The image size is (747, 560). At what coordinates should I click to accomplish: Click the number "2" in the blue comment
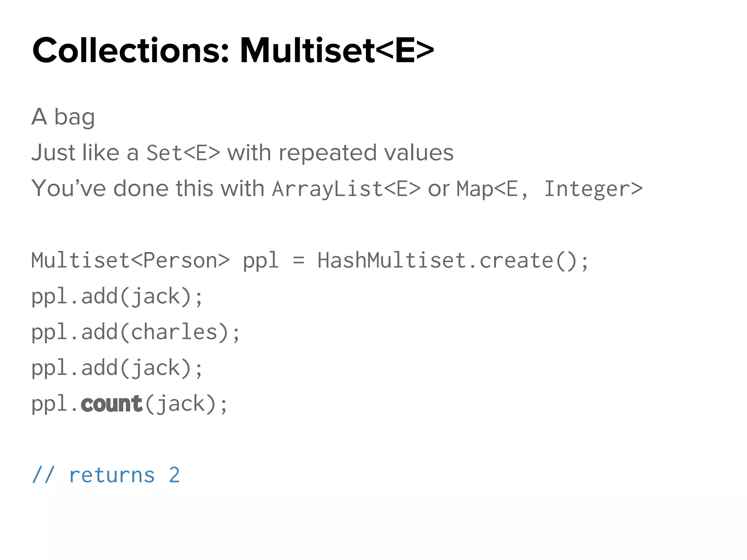174,475
